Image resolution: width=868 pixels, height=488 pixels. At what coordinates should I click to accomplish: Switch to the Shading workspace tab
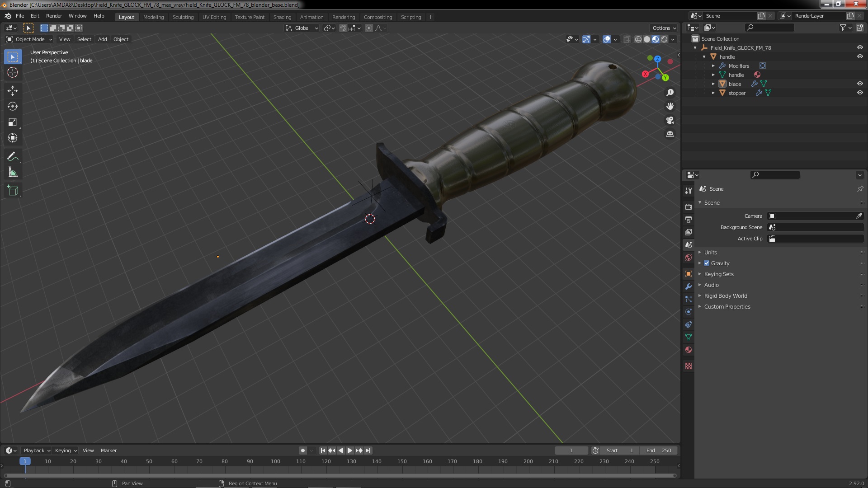pyautogui.click(x=282, y=17)
